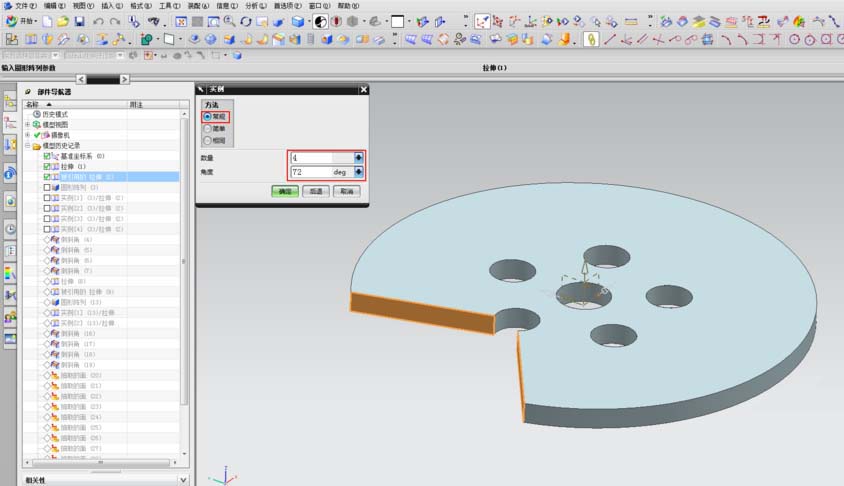Click the 取消 (Cancel) button
The image size is (844, 486).
click(x=345, y=190)
